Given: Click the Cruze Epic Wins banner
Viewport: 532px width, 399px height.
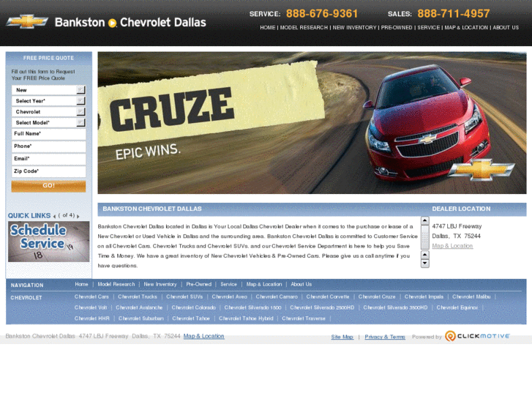Looking at the screenshot, I should (312, 123).
